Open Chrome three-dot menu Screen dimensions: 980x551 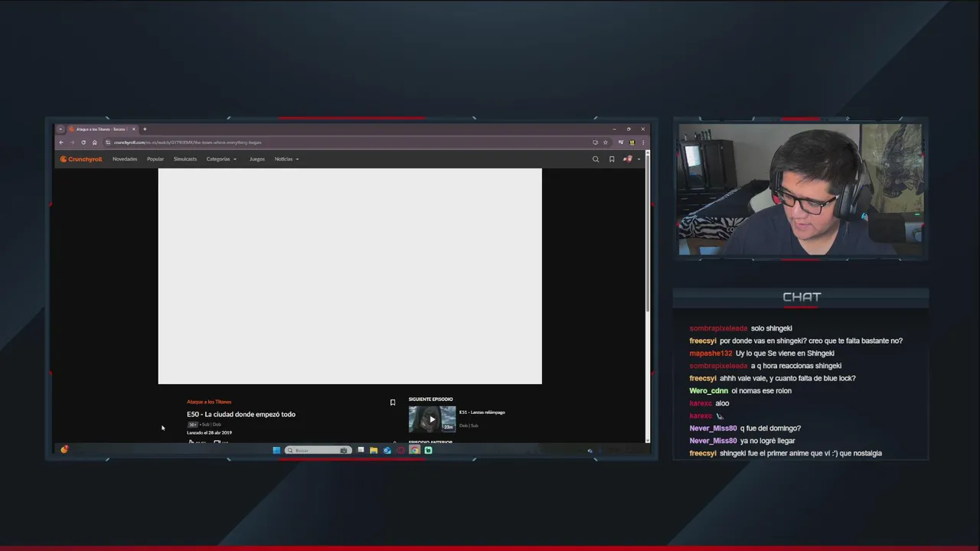(643, 142)
